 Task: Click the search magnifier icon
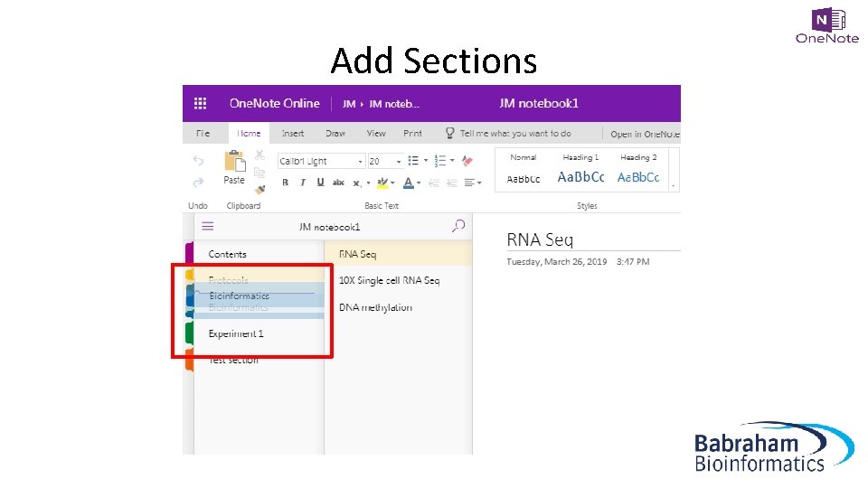coord(458,226)
